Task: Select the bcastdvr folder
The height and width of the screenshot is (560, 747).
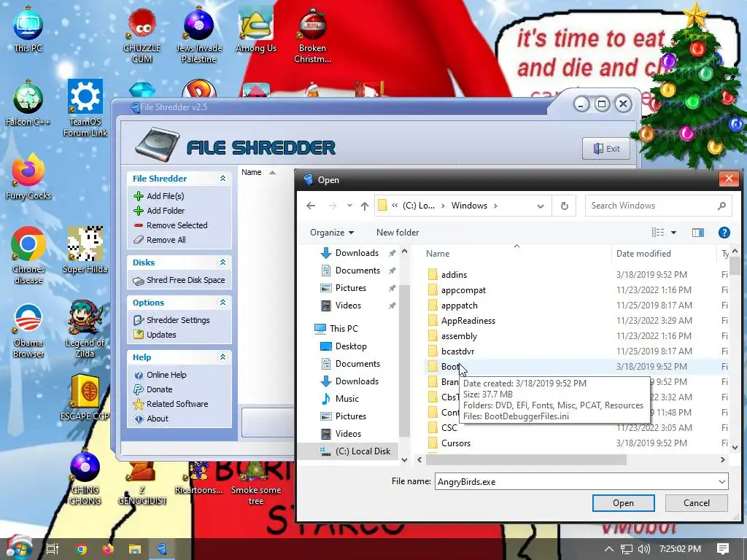Action: 457,351
